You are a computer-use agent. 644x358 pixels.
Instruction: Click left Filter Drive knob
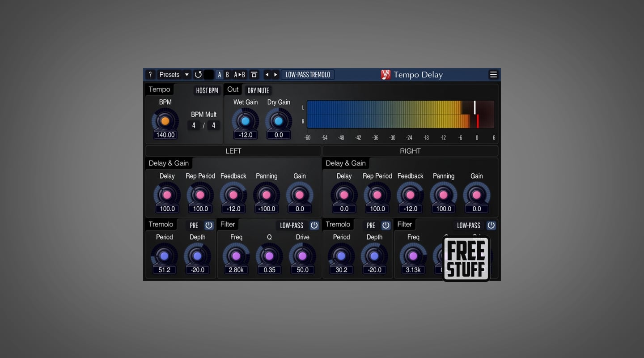[x=303, y=256]
